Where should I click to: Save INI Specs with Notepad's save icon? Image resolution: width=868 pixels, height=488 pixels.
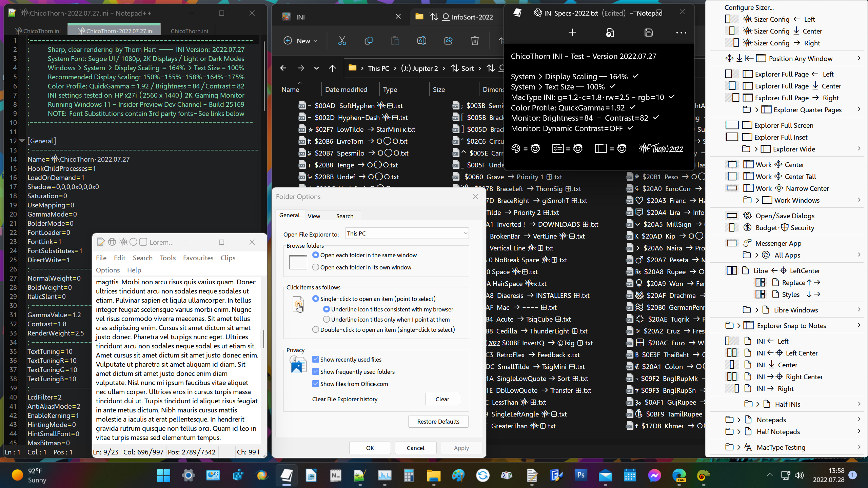648,33
